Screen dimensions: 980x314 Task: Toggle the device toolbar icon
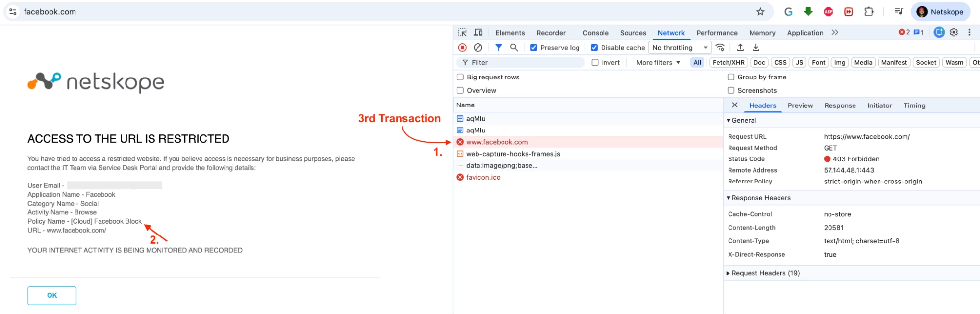[x=478, y=32]
